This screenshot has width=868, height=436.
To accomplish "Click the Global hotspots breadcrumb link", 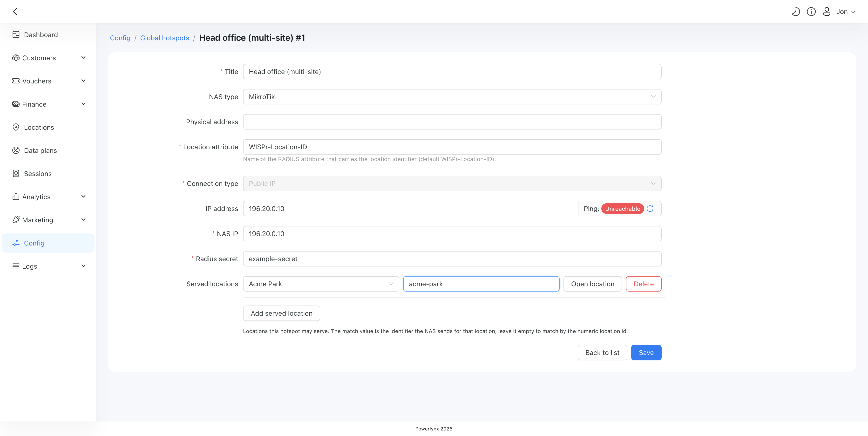I will [164, 38].
